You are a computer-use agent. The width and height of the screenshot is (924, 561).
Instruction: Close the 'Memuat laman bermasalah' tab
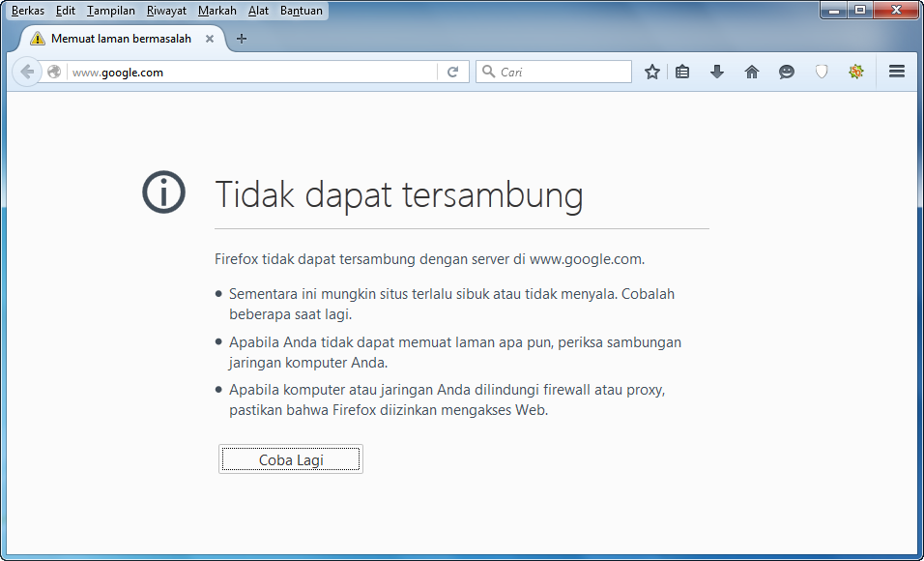click(209, 39)
